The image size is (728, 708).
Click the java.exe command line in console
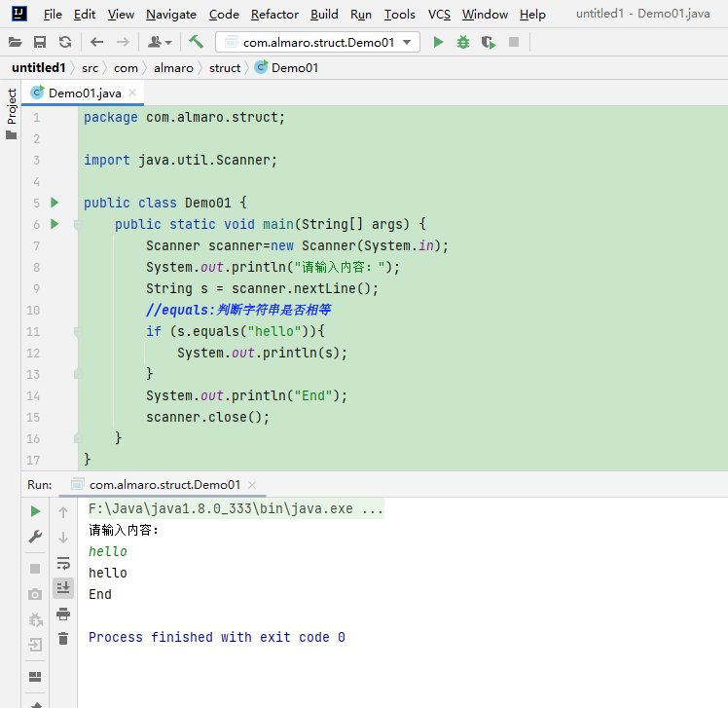pyautogui.click(x=236, y=508)
